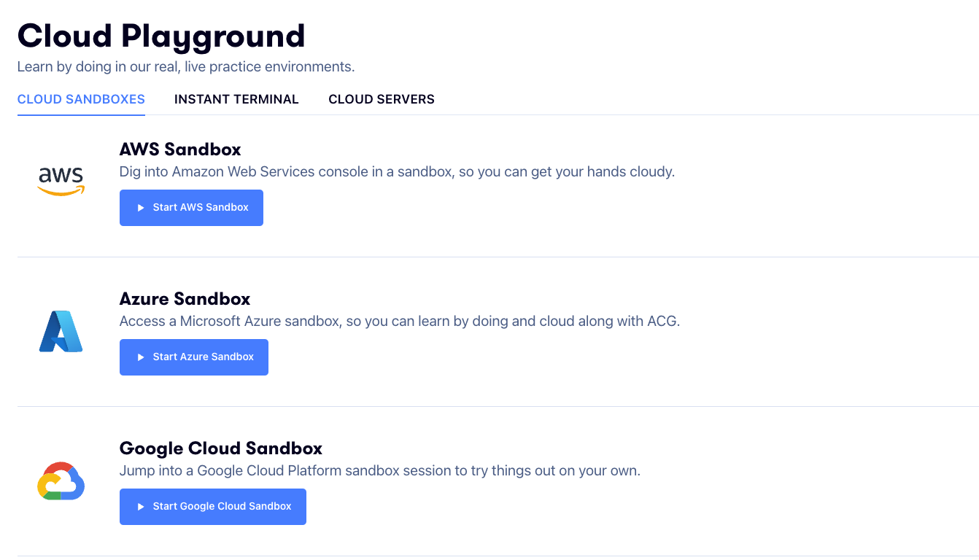Viewport: 979px width, 560px height.
Task: Click the play triangle on the AWS button
Action: pos(141,208)
